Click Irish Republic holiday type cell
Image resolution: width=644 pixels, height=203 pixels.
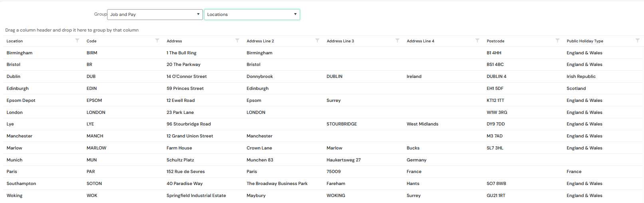581,76
